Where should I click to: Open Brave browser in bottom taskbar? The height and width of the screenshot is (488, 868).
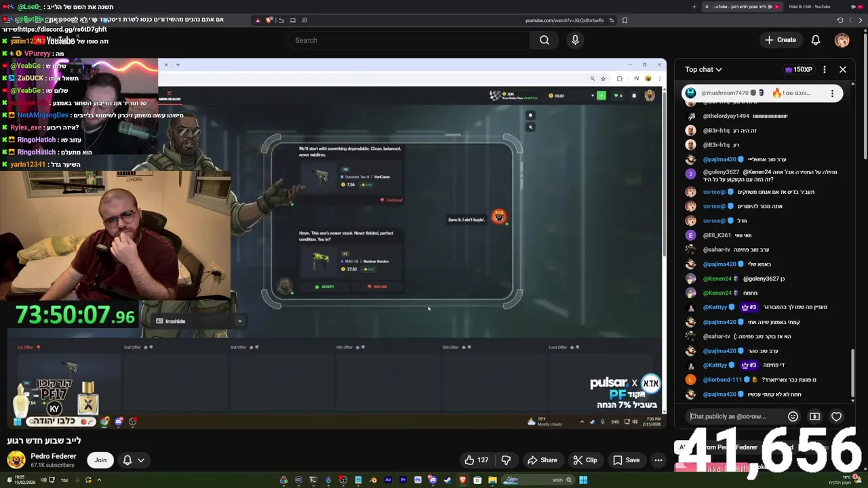pos(462,481)
